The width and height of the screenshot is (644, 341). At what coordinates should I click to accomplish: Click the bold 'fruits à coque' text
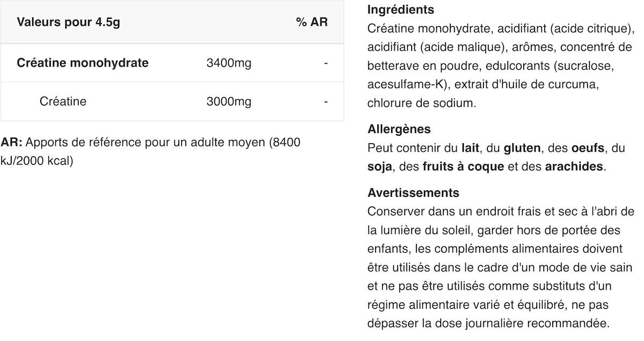[463, 167]
